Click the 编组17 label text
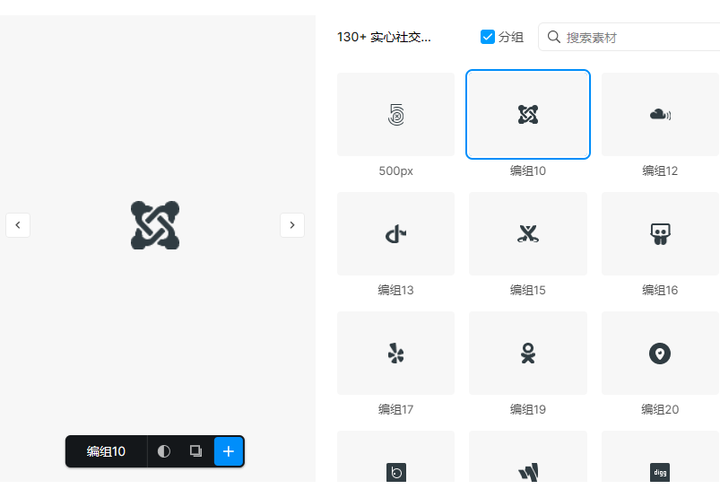The height and width of the screenshot is (489, 720). [395, 410]
